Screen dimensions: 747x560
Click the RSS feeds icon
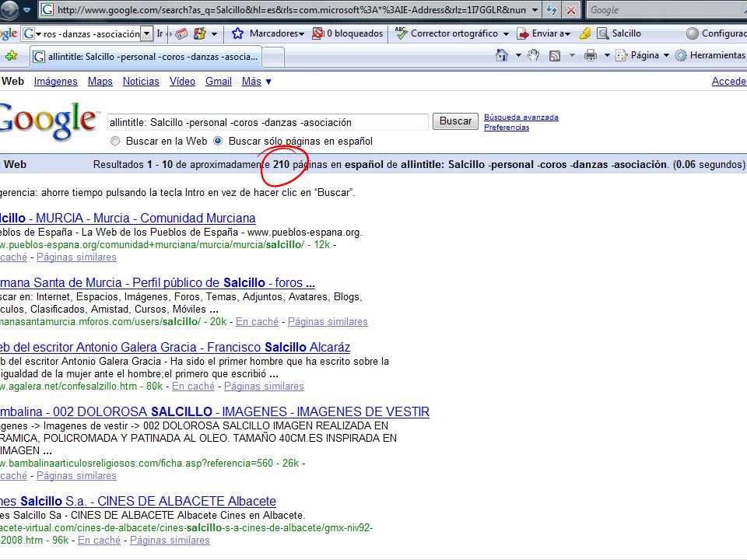point(555,56)
